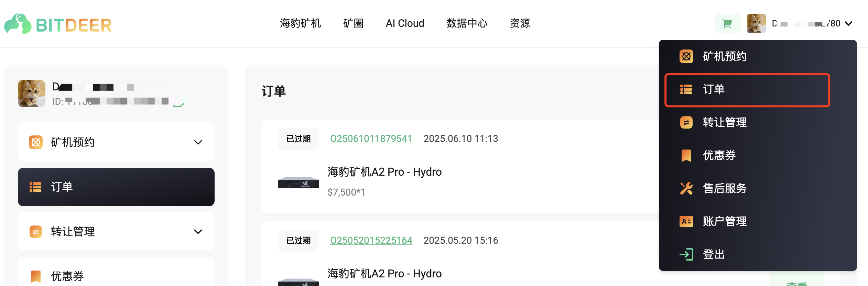Copy the user ID in sidebar
The image size is (868, 286).
click(178, 102)
